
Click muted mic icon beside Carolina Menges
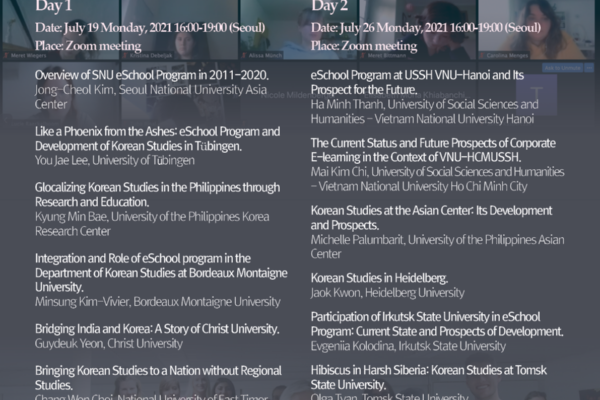pyautogui.click(x=482, y=56)
